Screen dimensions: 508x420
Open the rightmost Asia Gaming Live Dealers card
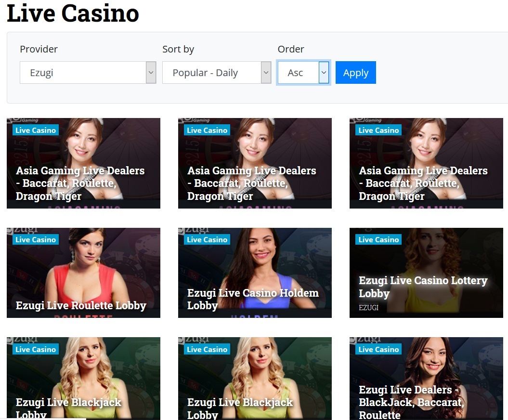point(426,163)
